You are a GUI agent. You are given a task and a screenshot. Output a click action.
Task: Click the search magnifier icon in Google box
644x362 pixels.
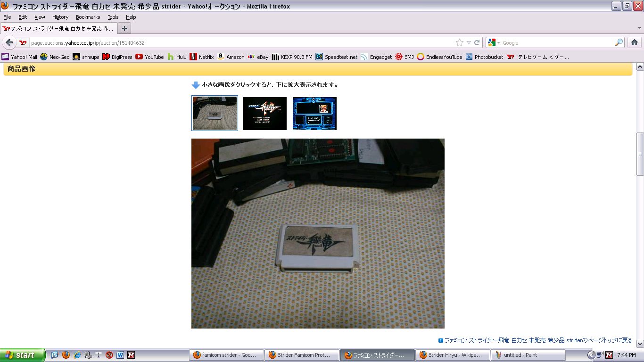[x=619, y=43]
